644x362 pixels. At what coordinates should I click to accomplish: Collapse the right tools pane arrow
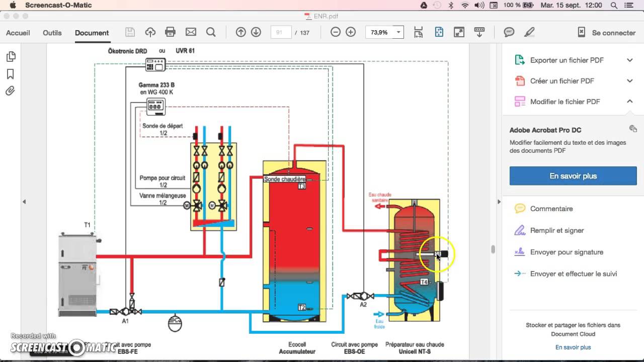[499, 202]
